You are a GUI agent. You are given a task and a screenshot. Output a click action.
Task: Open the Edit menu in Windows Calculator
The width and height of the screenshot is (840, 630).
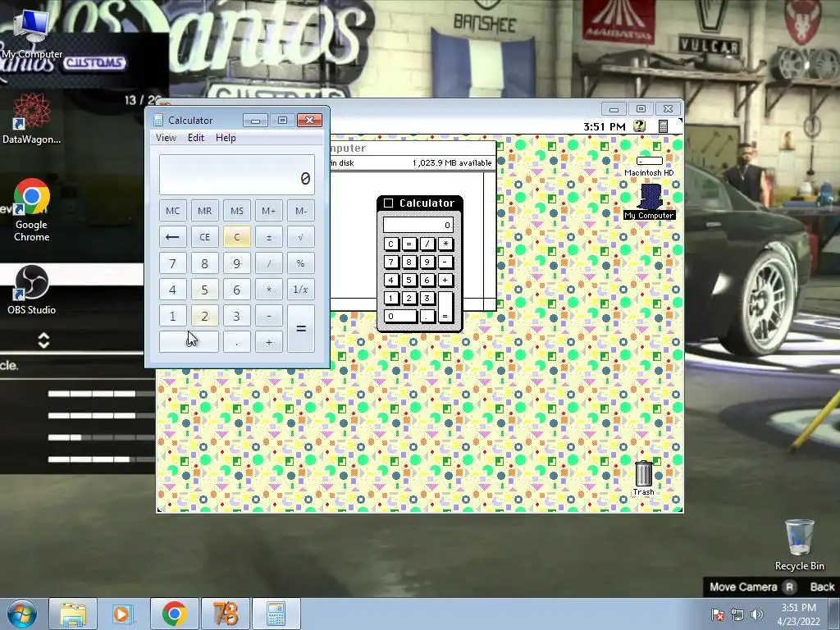[x=195, y=138]
